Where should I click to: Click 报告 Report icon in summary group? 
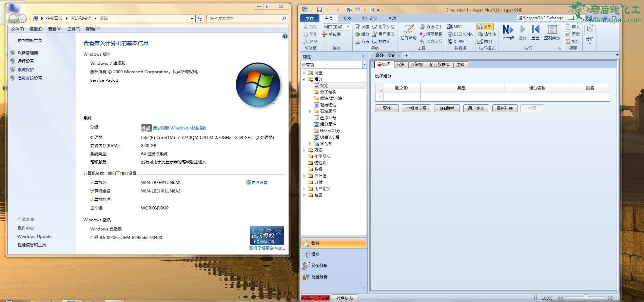coord(573,42)
